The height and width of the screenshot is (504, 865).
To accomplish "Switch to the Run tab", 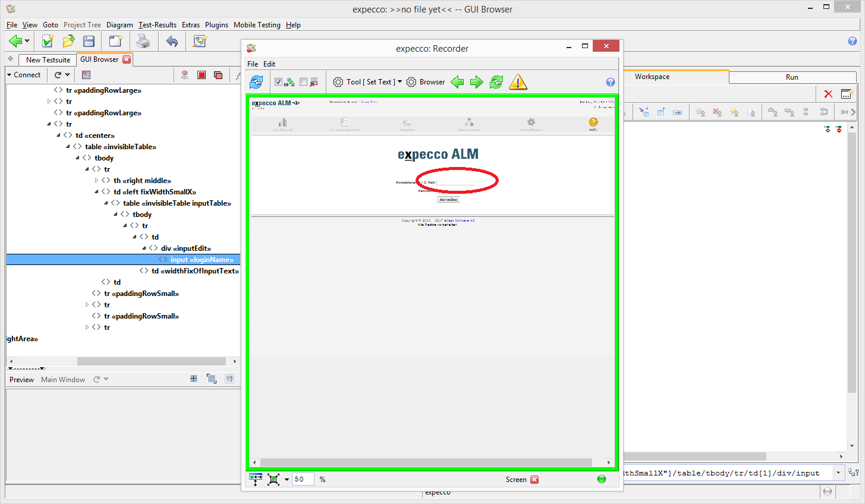I will coord(792,77).
